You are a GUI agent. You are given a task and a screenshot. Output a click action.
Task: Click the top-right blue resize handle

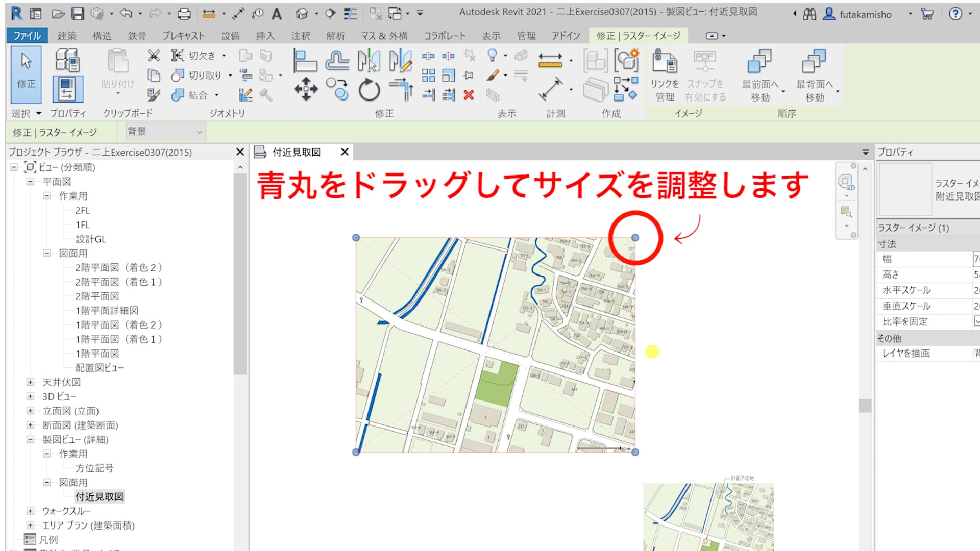[635, 238]
